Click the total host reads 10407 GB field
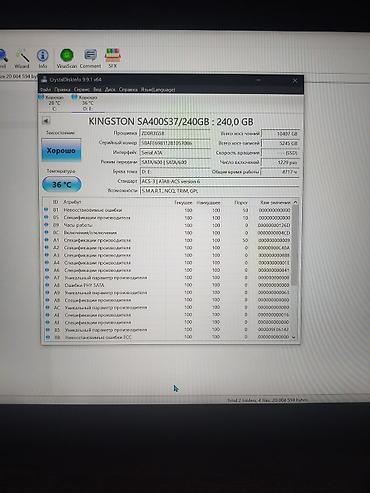The width and height of the screenshot is (370, 493). [280, 134]
